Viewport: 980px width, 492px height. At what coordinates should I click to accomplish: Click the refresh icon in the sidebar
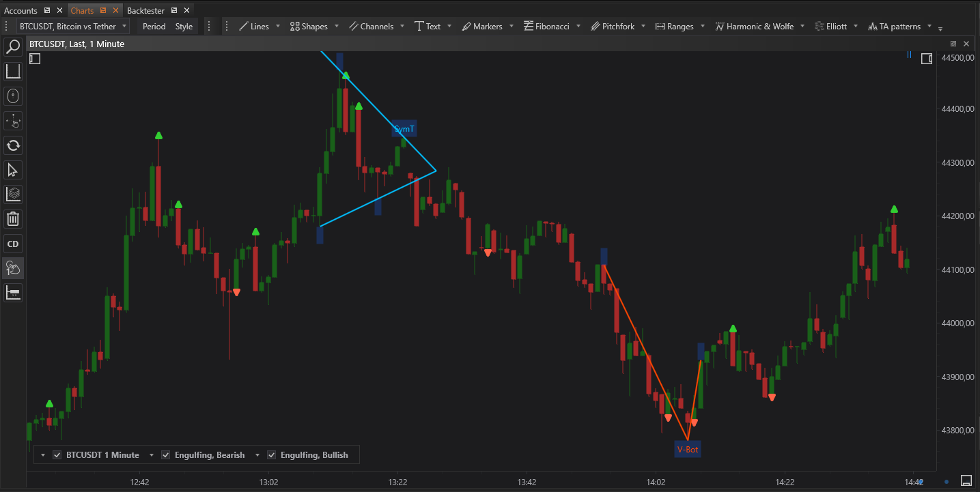pyautogui.click(x=12, y=145)
